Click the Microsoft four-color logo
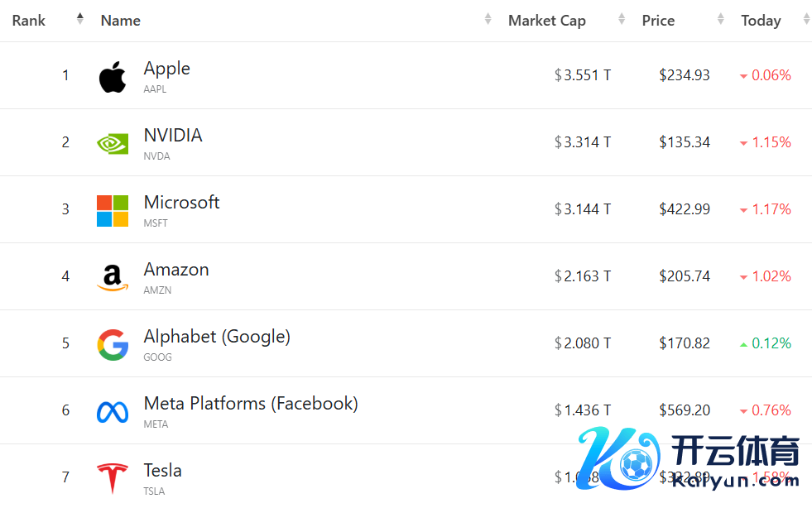812x508 pixels. (113, 211)
